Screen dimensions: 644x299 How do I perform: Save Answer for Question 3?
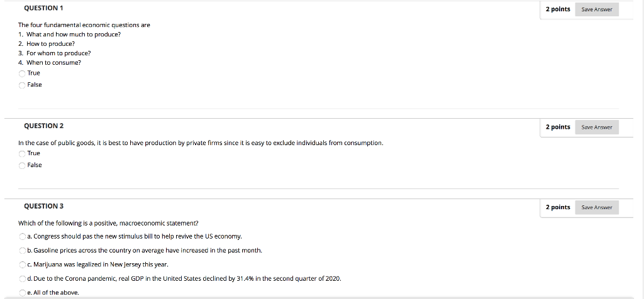coord(597,207)
